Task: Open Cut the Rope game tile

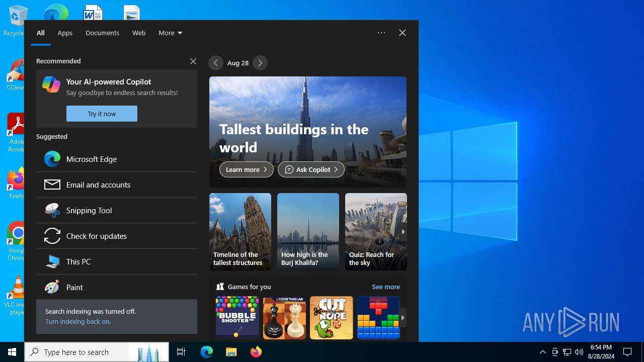Action: point(332,318)
